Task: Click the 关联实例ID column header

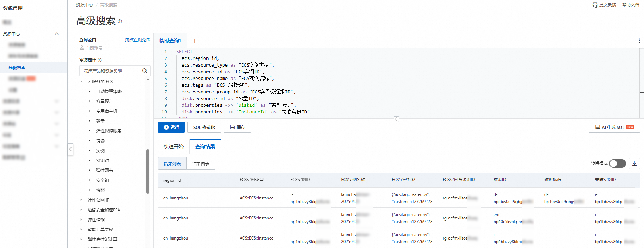Action: [605, 180]
